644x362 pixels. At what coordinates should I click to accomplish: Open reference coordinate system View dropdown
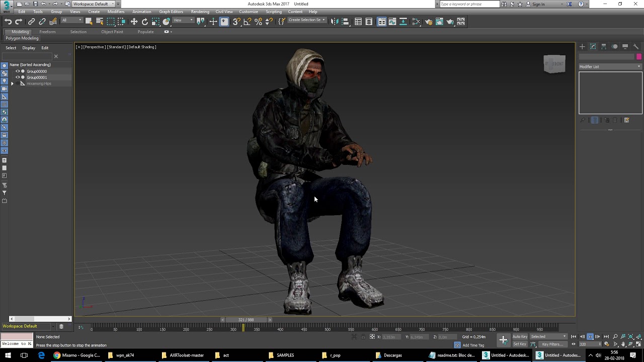point(183,21)
